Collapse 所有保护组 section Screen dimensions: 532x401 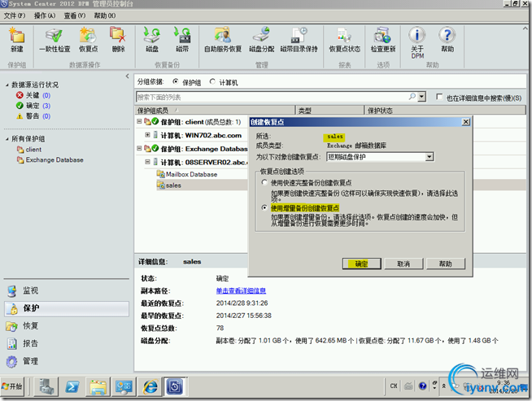pyautogui.click(x=7, y=139)
